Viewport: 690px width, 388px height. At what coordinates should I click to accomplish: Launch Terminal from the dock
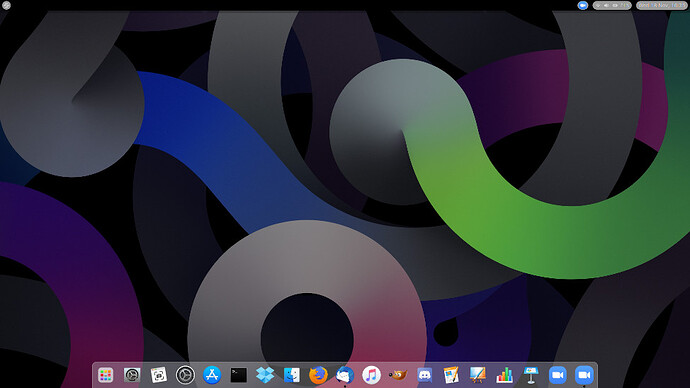click(239, 375)
